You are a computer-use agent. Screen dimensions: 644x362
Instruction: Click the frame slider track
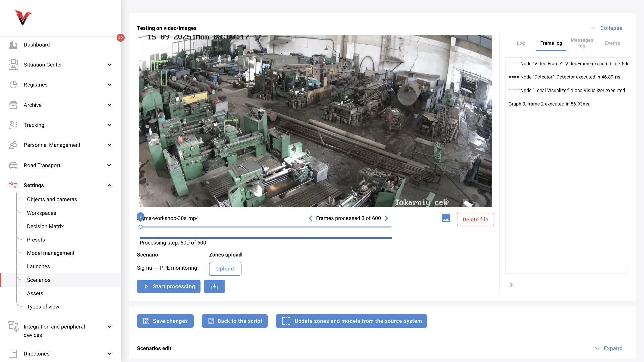point(266,227)
